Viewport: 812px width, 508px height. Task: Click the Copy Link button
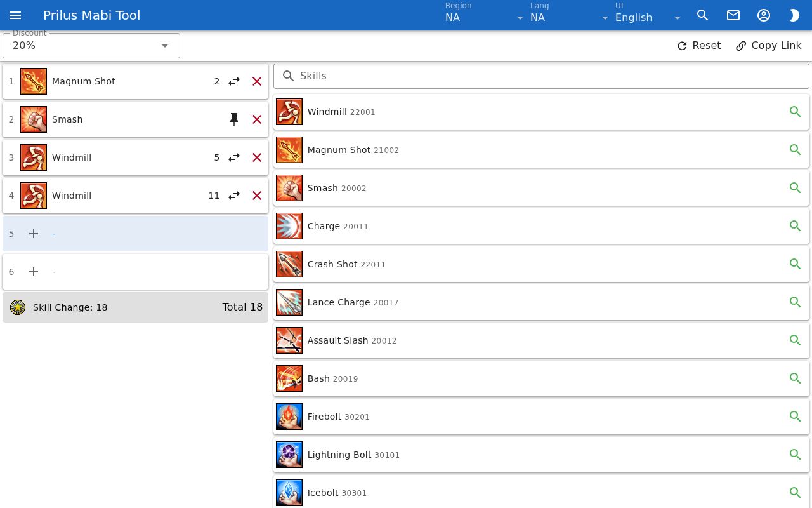[x=769, y=46]
